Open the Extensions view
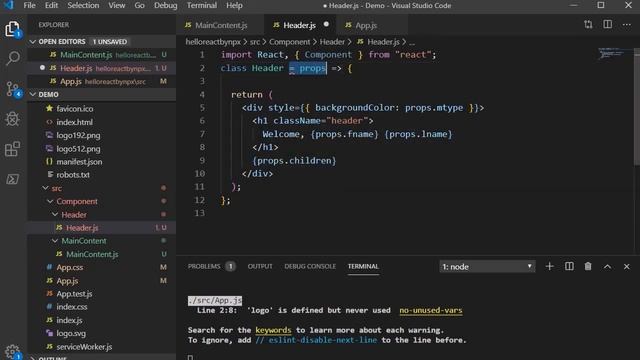The width and height of the screenshot is (640, 360). (12, 149)
